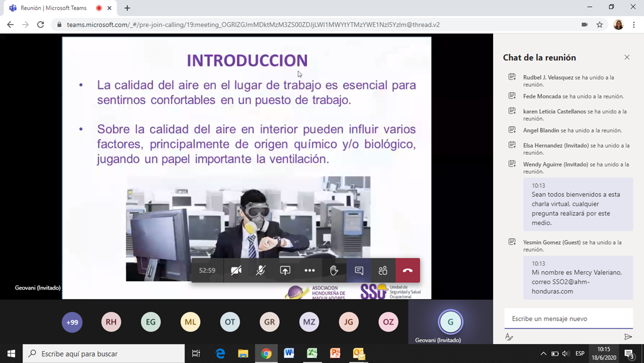The image size is (644, 363).
Task: Click 'Rudbel J. Velasquez' join notice
Action: [x=569, y=81]
